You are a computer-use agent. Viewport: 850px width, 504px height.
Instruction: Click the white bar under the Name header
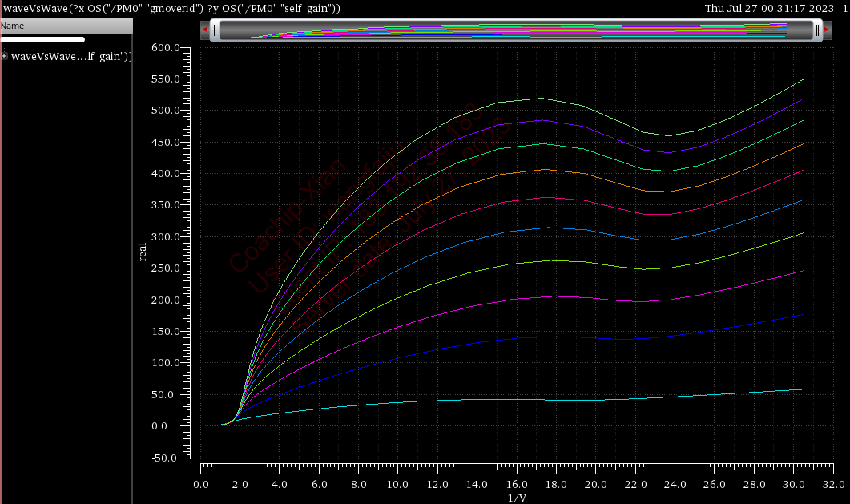pyautogui.click(x=42, y=39)
